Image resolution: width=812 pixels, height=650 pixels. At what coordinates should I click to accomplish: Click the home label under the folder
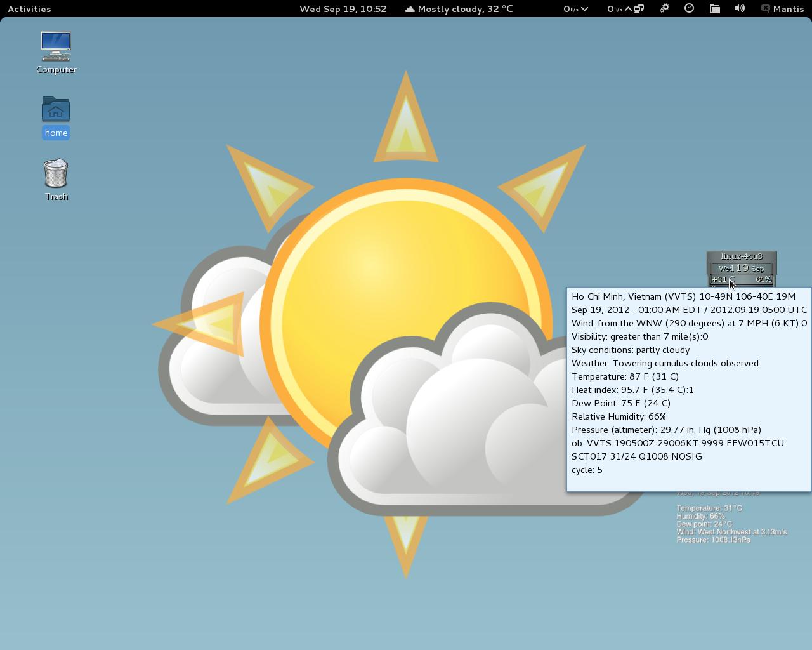click(56, 133)
